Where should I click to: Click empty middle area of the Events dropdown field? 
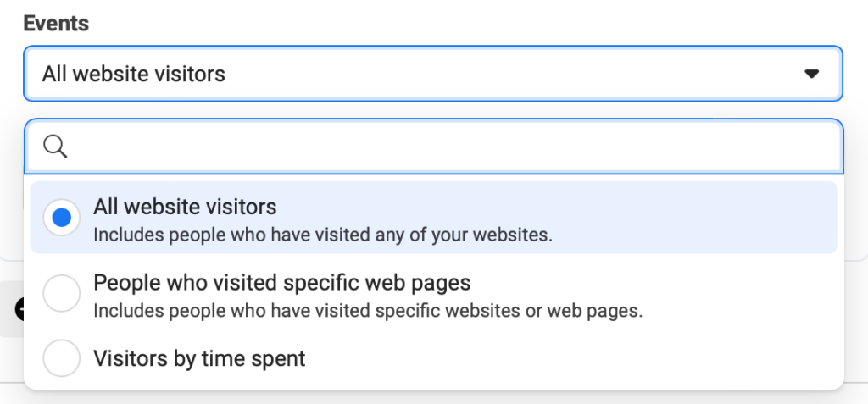coord(509,74)
